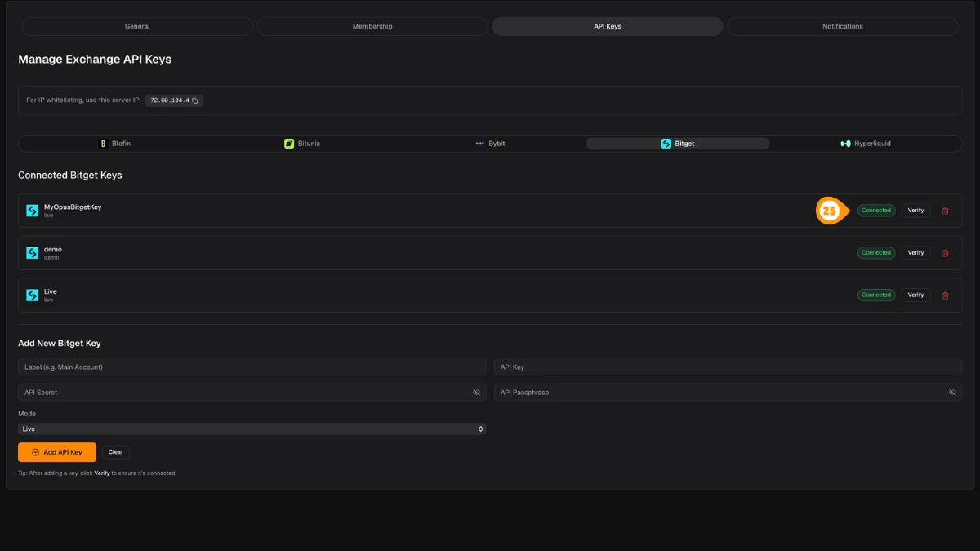Screen dimensions: 980x551
Task: Remove the Live key via trash icon
Action: coord(945,295)
